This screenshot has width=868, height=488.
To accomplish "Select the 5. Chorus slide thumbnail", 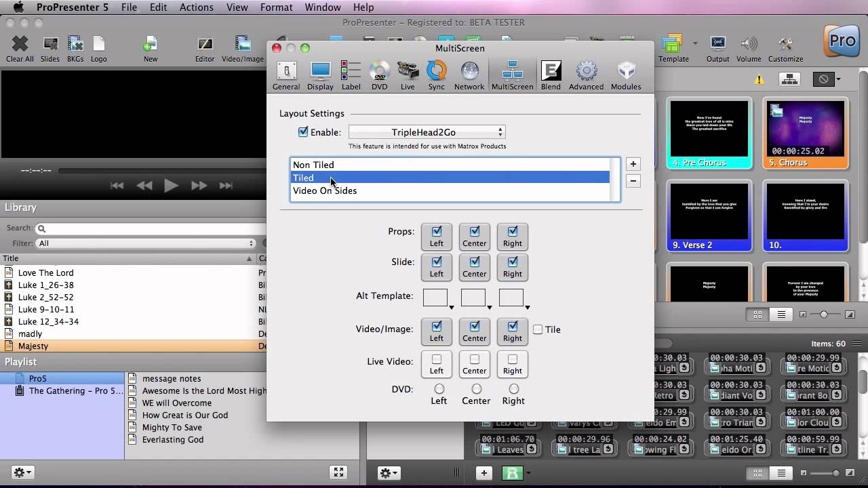I will [x=806, y=134].
